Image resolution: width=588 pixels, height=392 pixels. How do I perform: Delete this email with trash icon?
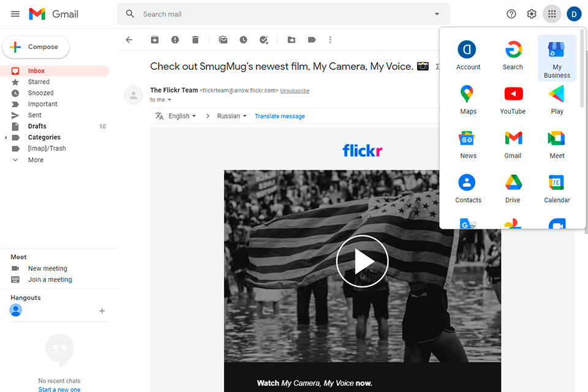(x=195, y=40)
